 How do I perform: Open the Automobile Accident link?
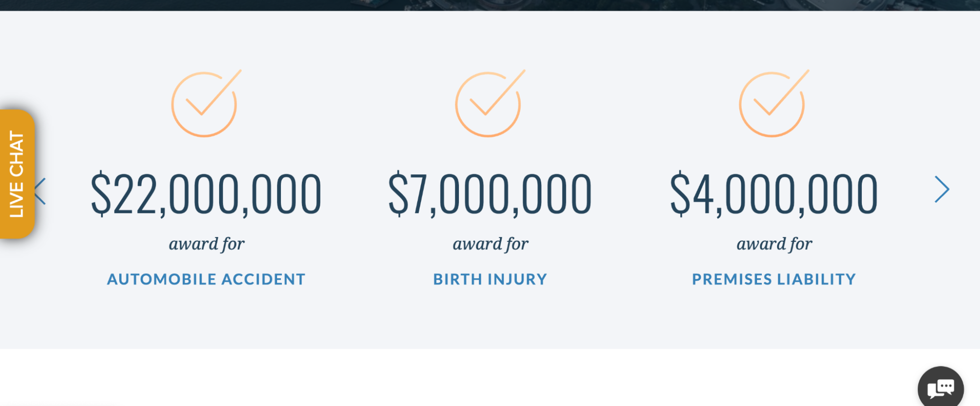[206, 279]
